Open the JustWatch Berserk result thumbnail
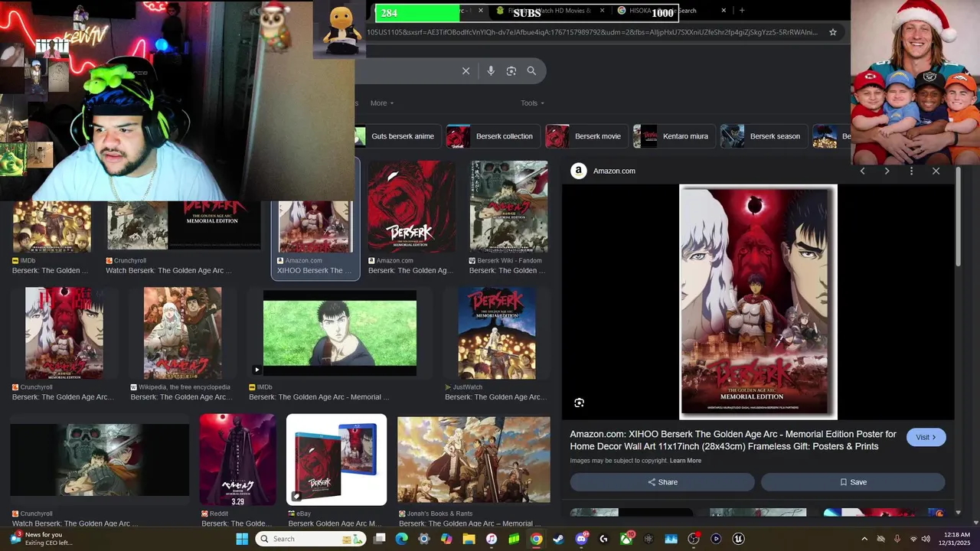Image resolution: width=980 pixels, height=551 pixels. click(x=497, y=333)
